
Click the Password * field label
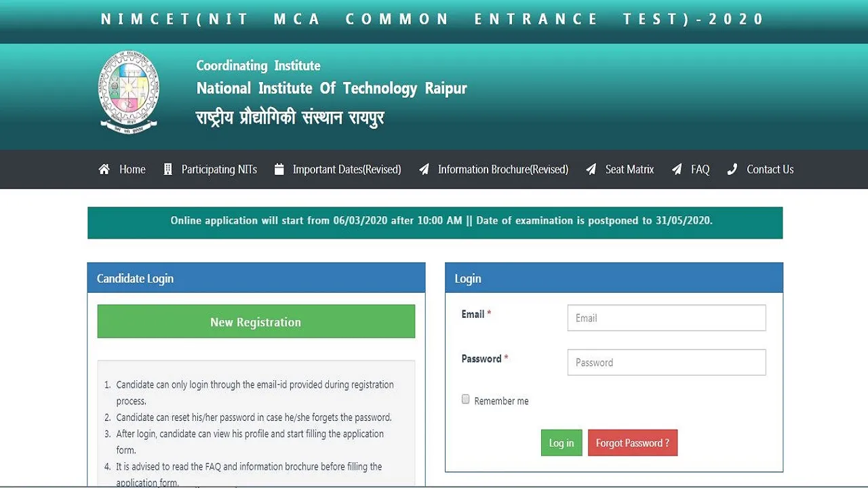tap(485, 359)
